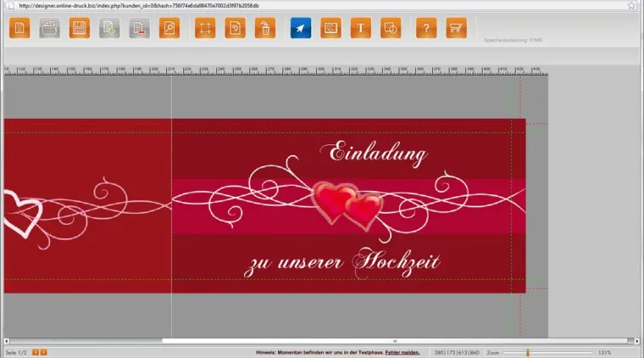Screen dimensions: 644x358
Task: Select the zu unserer Hochzeit text
Action: point(341,263)
